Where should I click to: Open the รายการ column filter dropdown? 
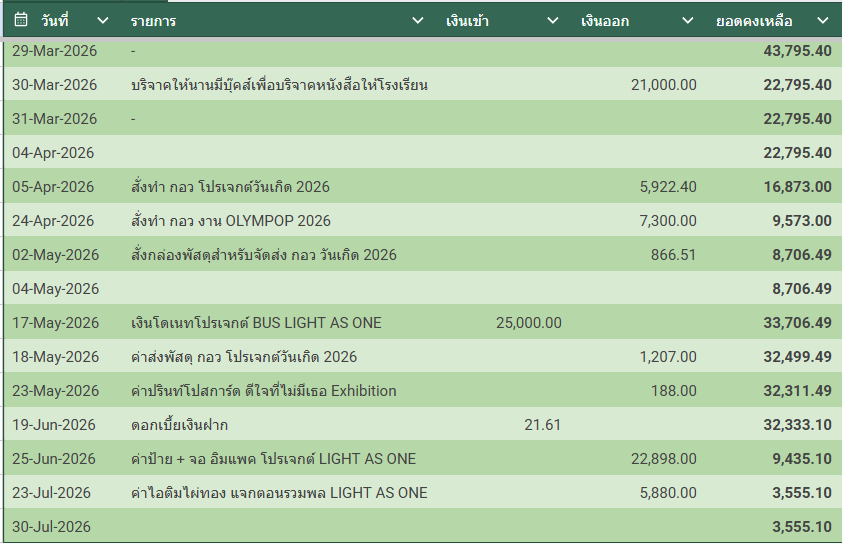[x=417, y=21]
